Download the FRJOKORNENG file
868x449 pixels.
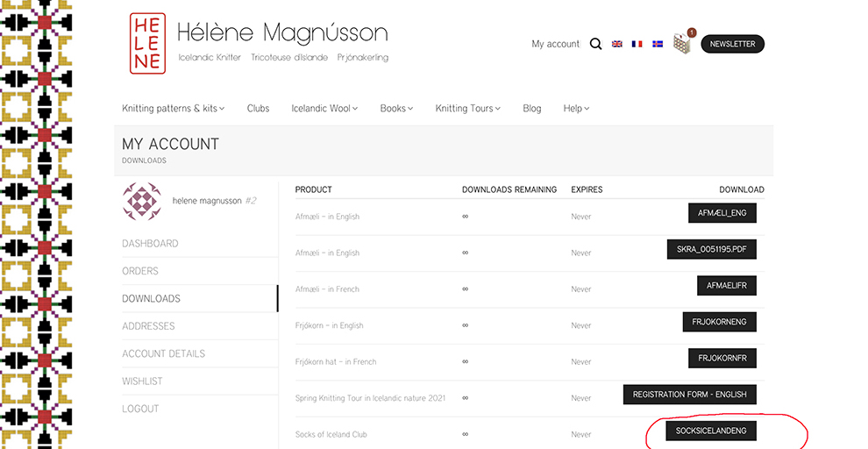pyautogui.click(x=720, y=322)
